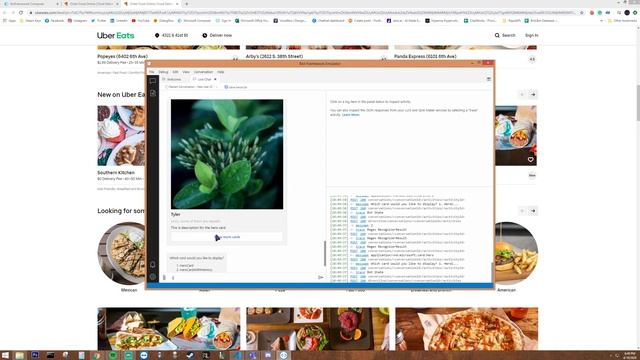640x360 pixels.
Task: Click Restart conversation button
Action: pyautogui.click(x=189, y=87)
